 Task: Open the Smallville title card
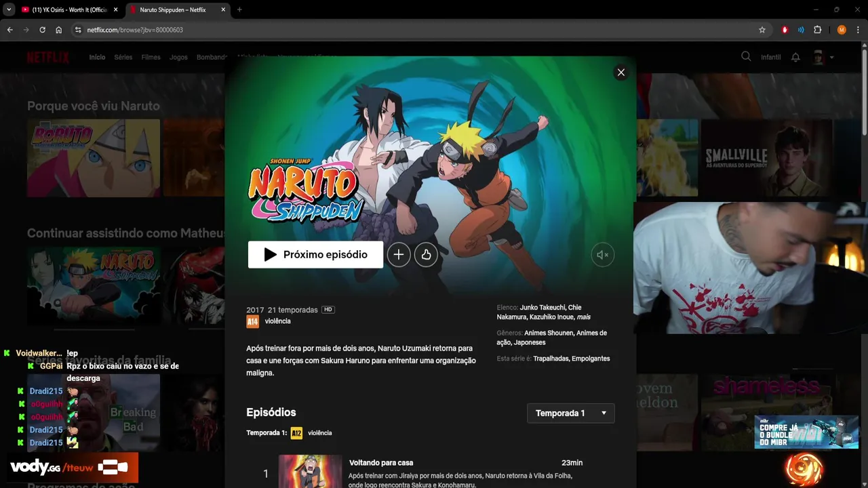(x=766, y=158)
